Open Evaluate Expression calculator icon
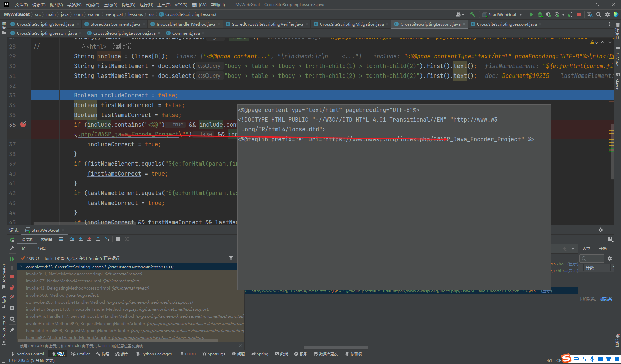 click(118, 239)
